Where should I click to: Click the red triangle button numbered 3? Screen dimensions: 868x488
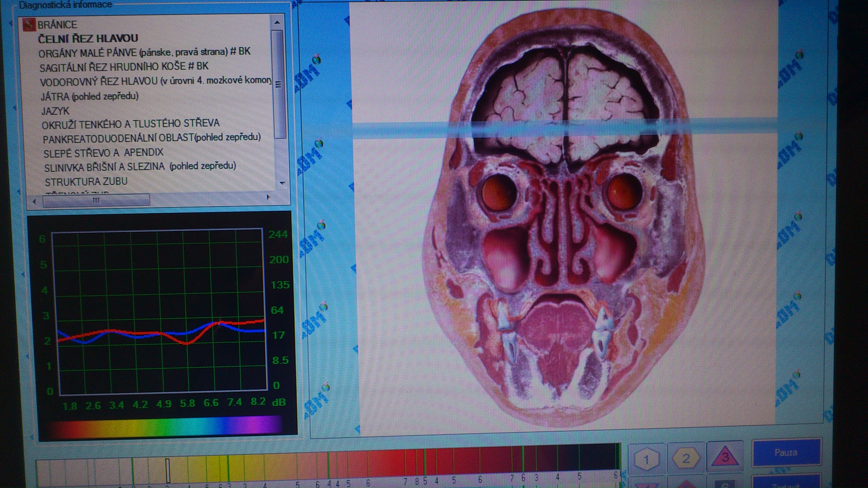725,457
